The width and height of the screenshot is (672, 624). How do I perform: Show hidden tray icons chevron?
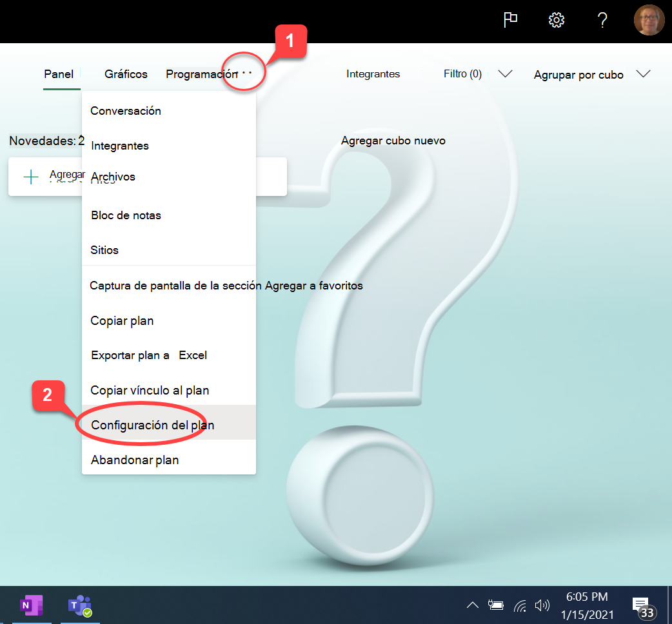point(472,605)
